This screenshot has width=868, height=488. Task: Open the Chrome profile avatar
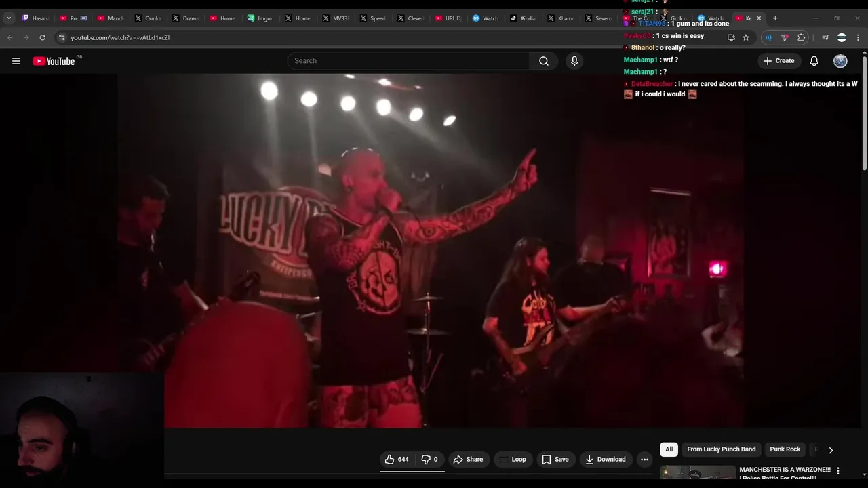click(x=842, y=37)
